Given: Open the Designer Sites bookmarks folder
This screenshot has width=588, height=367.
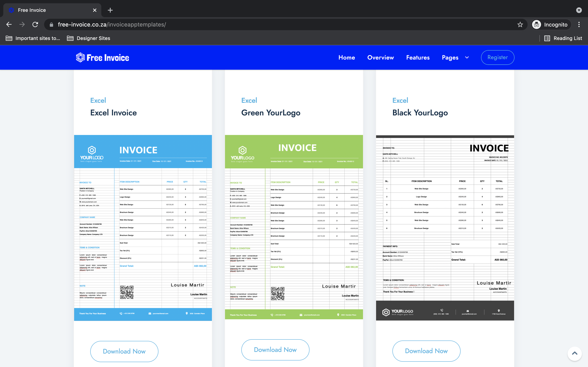Looking at the screenshot, I should pos(88,38).
